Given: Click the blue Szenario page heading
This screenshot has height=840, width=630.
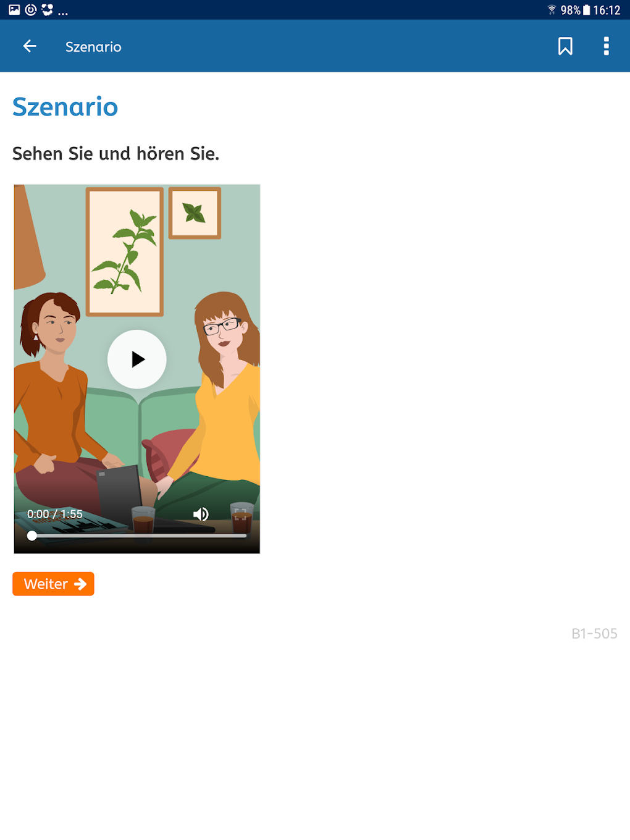Looking at the screenshot, I should (65, 107).
